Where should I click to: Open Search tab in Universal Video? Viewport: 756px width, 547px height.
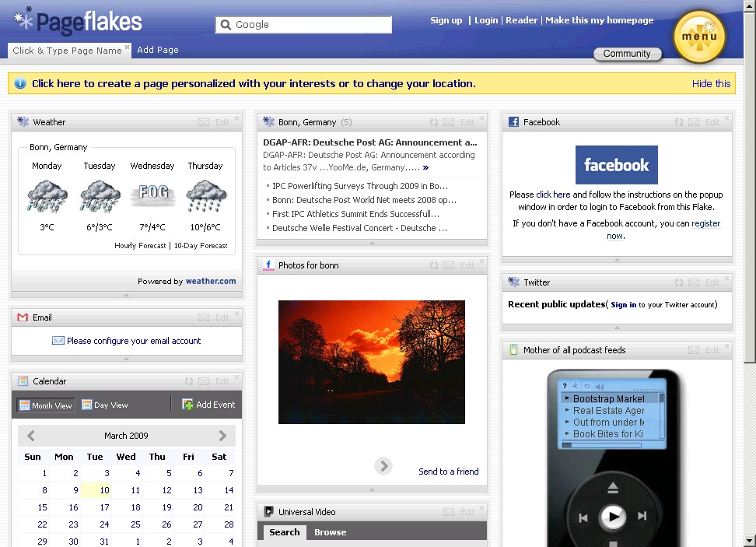click(285, 532)
